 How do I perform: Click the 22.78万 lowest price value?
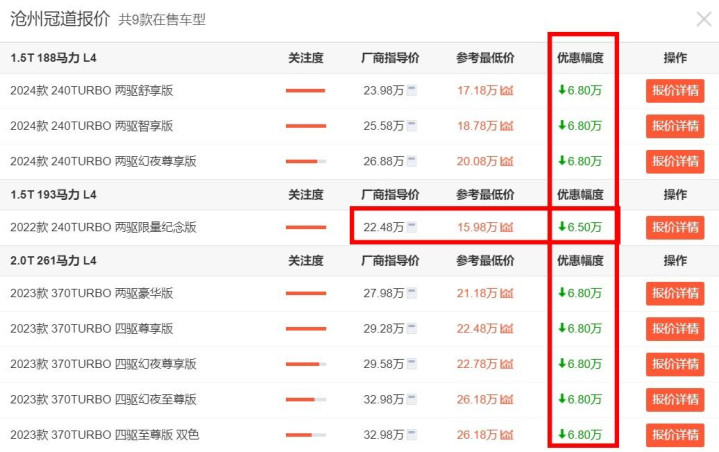(477, 364)
